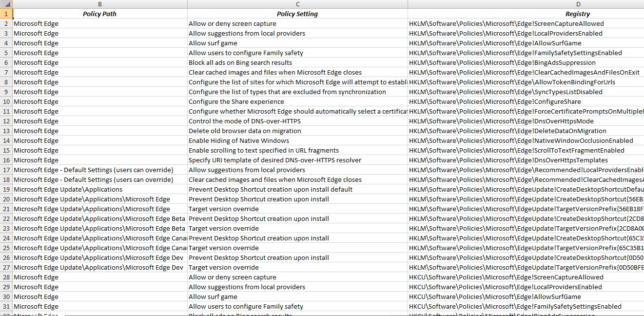Select the "Policy Setting" header cell

click(x=297, y=14)
